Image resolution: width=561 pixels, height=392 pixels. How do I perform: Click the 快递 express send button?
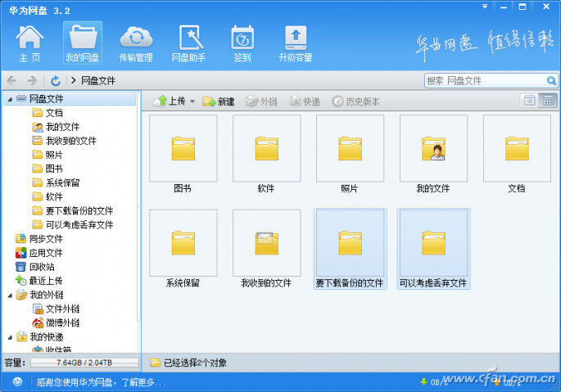coord(305,101)
